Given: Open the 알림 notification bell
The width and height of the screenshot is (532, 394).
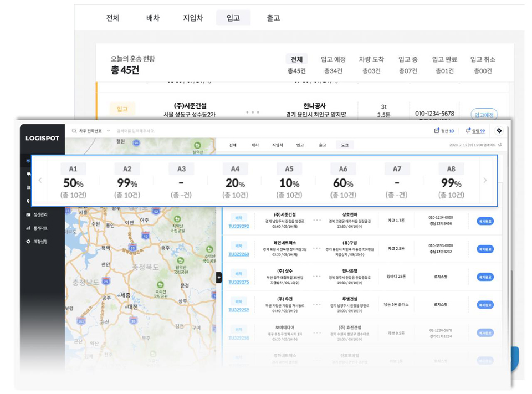Looking at the screenshot, I should 468,131.
